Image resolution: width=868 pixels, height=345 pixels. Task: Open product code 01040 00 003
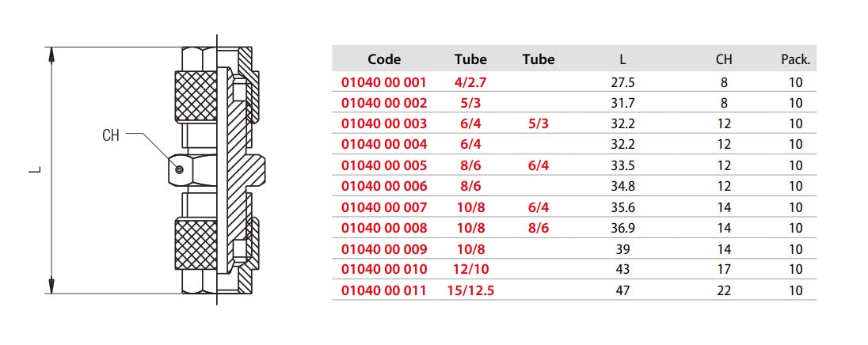[x=384, y=124]
